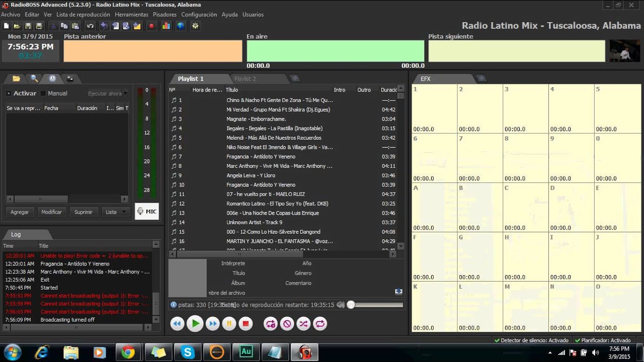Click the undo arrow toolbar icon
The width and height of the screenshot is (644, 362).
pos(90,26)
